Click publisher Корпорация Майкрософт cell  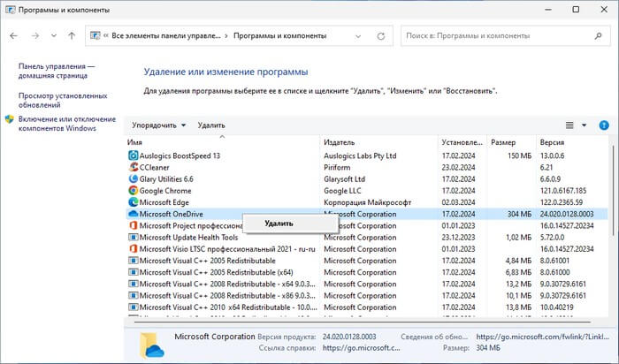tap(368, 202)
